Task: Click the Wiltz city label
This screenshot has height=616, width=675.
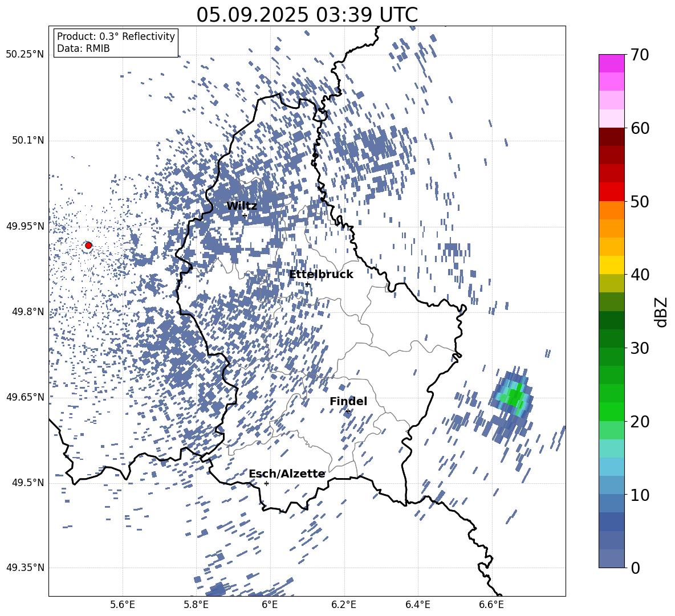Action: [242, 206]
